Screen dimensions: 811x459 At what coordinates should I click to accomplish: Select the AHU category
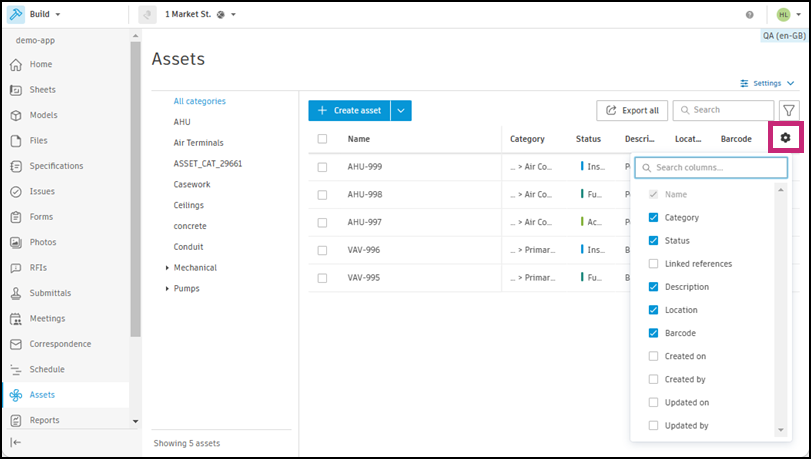(x=182, y=122)
